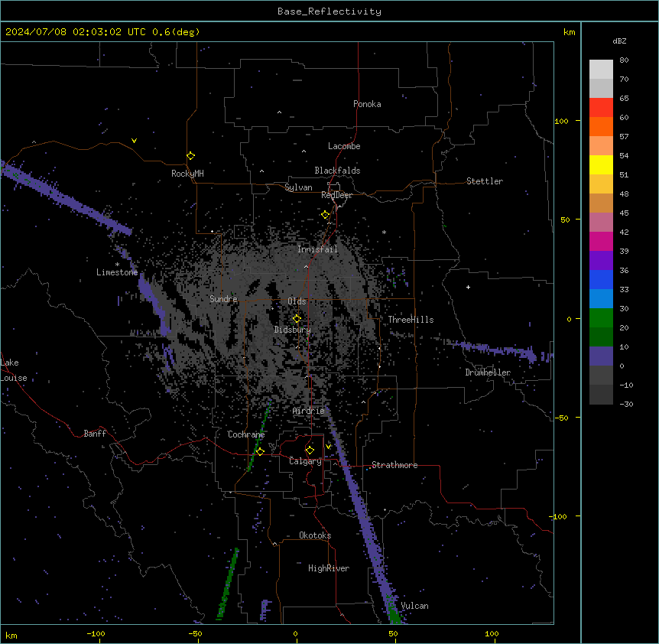Click the Limestone label
This screenshot has width=659, height=644.
117,272
